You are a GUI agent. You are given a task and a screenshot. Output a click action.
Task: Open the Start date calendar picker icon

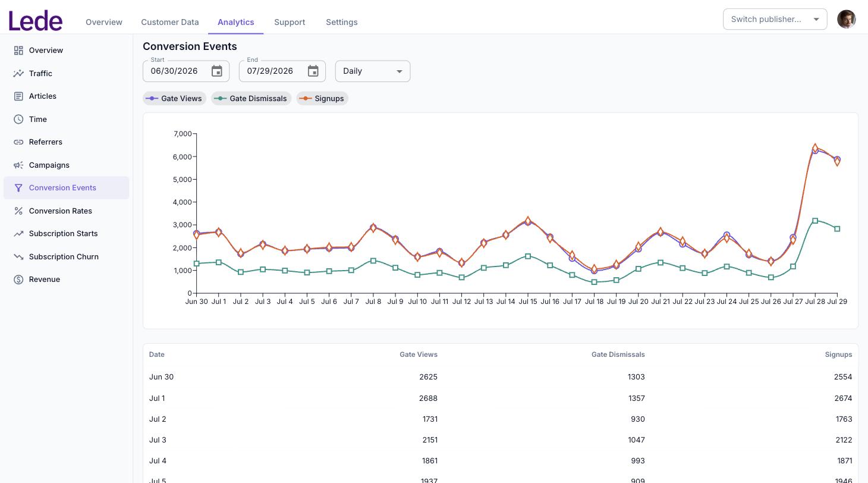point(217,71)
